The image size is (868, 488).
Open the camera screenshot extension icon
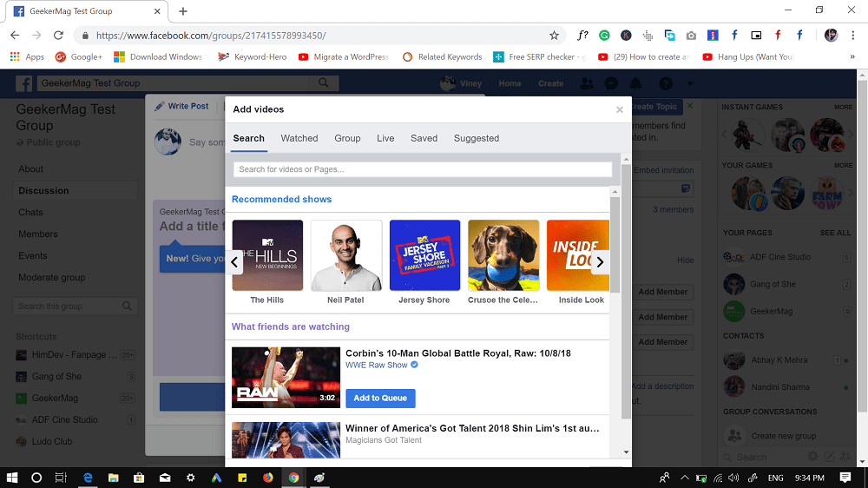tap(691, 36)
